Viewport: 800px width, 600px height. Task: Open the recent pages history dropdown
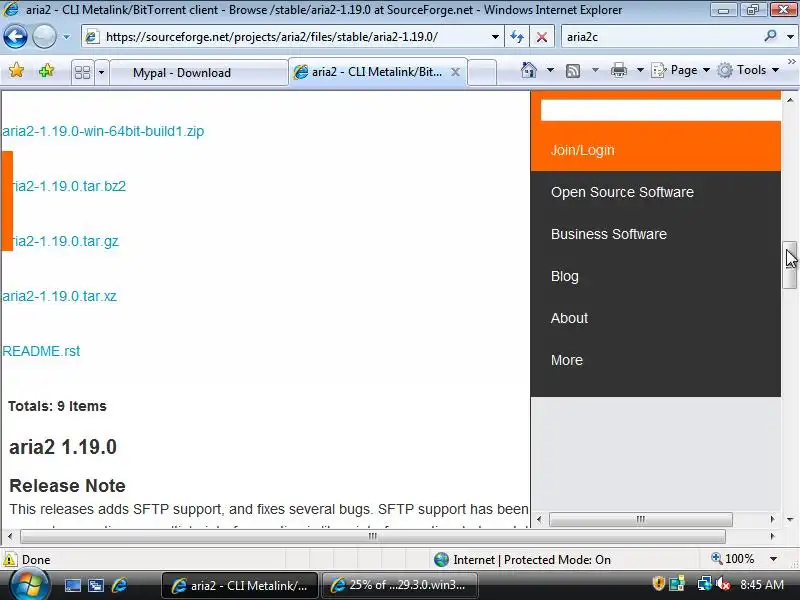66,37
